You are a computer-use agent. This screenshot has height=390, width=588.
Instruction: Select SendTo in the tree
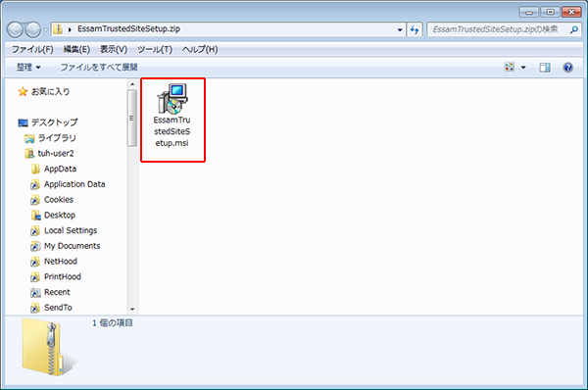point(58,307)
